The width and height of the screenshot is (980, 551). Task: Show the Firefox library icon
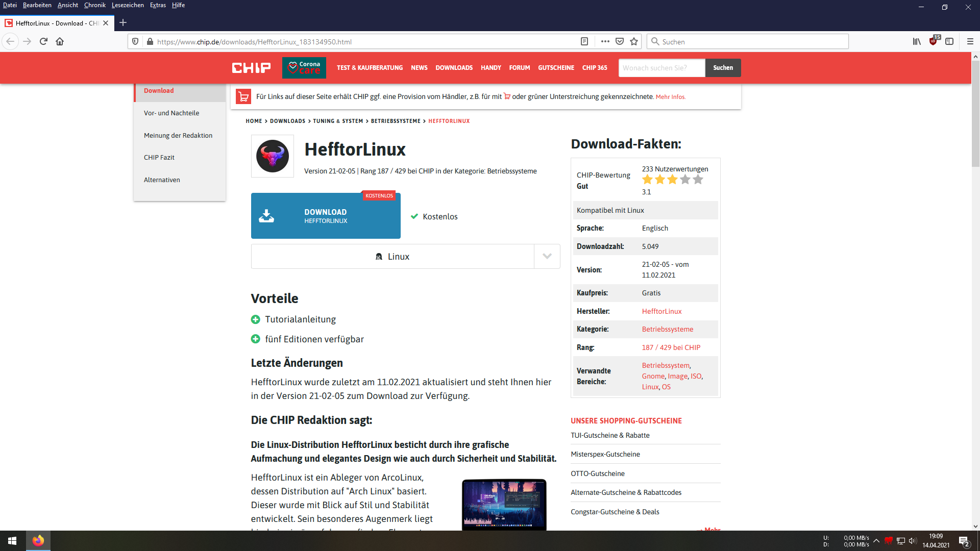point(917,42)
